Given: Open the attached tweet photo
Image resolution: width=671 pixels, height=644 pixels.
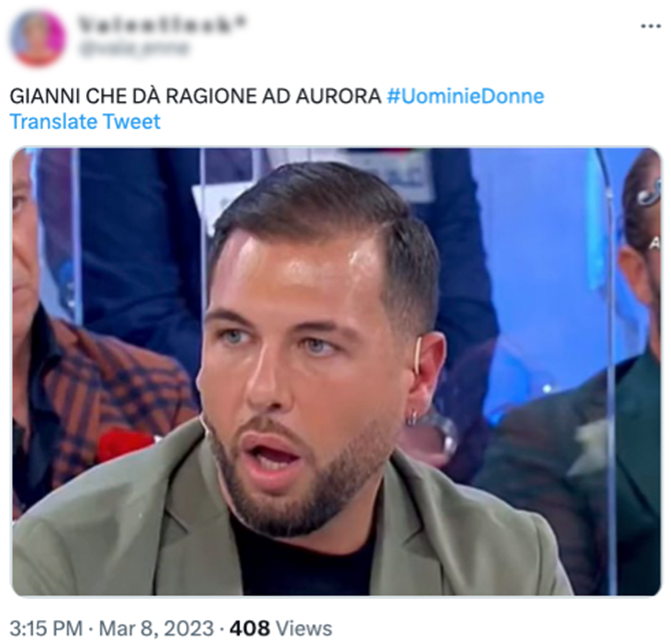Looking at the screenshot, I should click(x=336, y=371).
